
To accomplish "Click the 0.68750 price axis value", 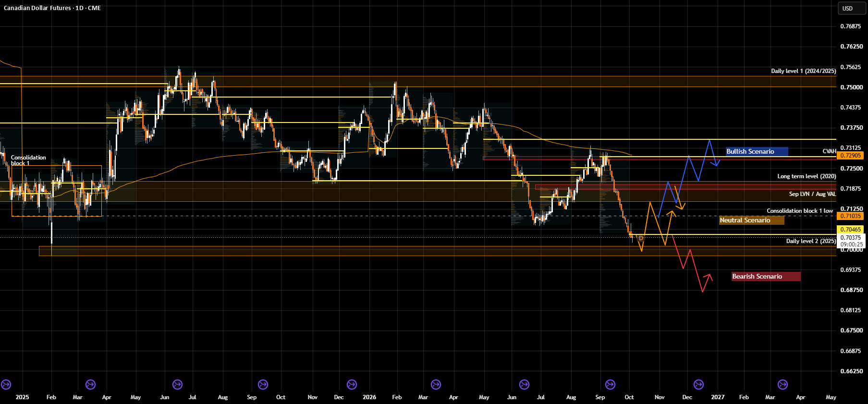I will point(851,290).
